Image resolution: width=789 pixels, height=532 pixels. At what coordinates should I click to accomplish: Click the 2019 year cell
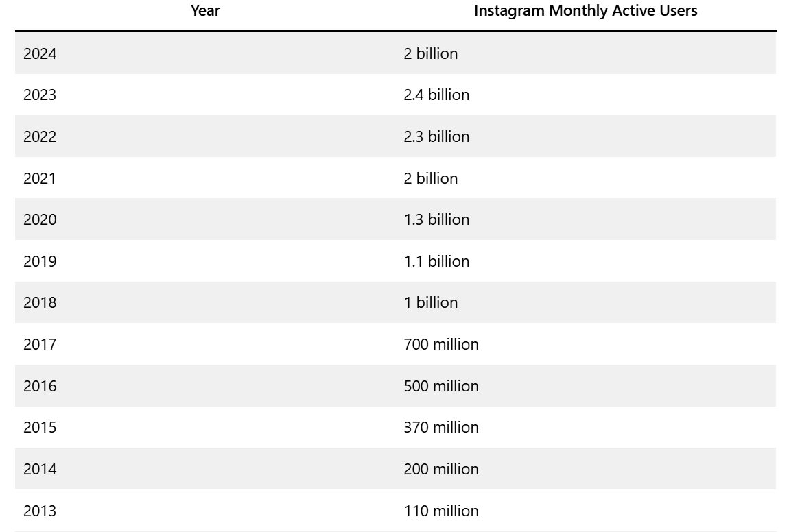(x=40, y=261)
